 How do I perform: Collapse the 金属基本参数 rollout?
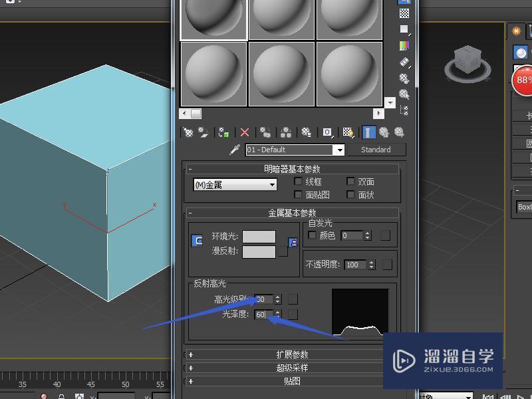tap(292, 213)
